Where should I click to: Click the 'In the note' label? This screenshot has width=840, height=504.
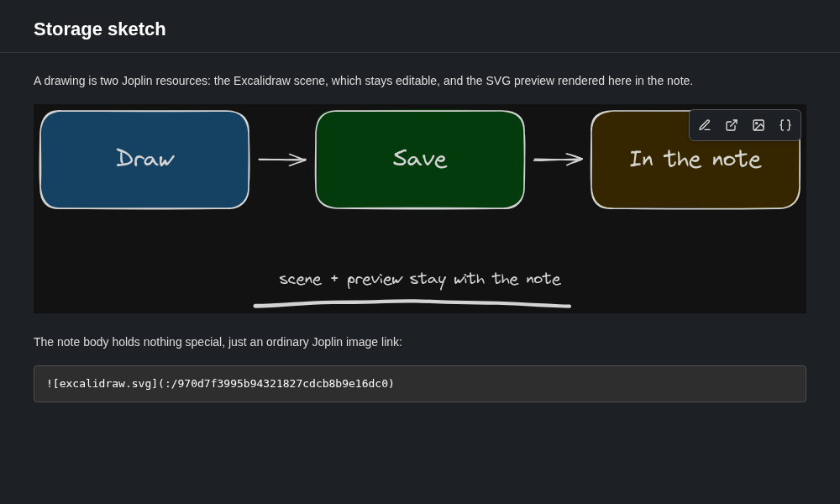click(x=696, y=159)
